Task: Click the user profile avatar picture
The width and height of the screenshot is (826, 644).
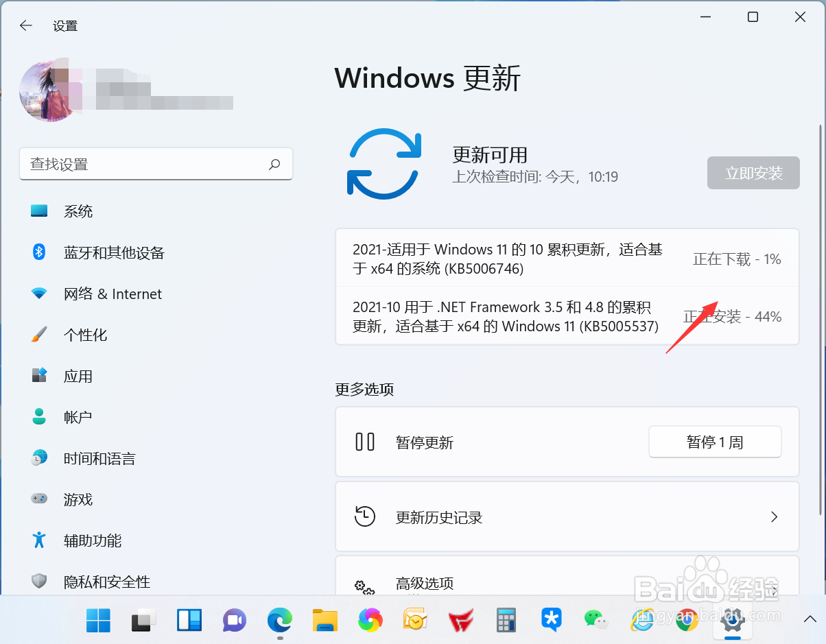Action: coord(50,91)
